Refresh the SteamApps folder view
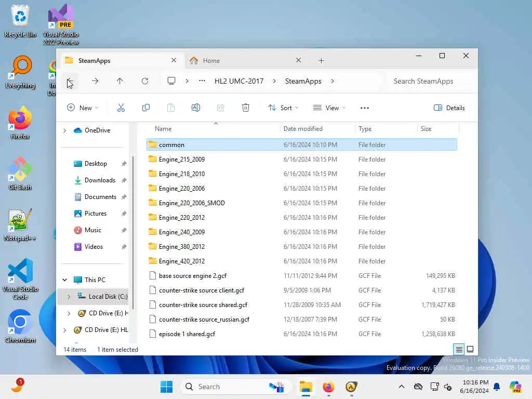532x399 pixels. [145, 81]
